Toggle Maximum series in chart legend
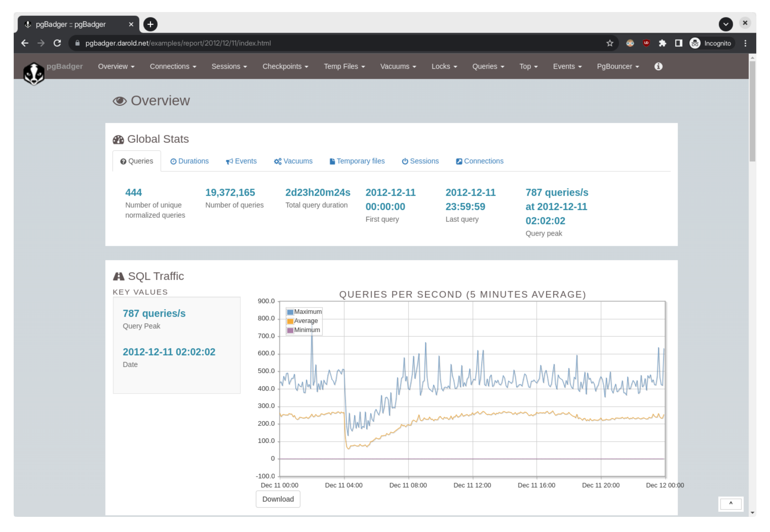 coord(304,312)
